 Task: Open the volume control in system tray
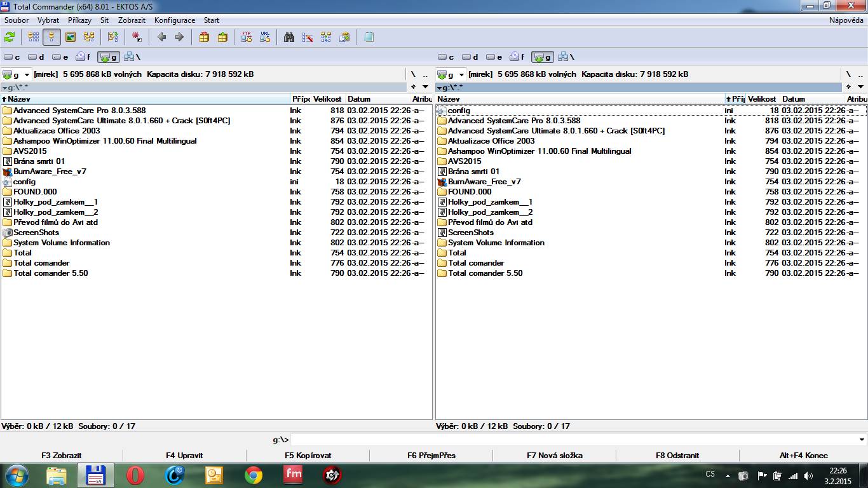[808, 475]
